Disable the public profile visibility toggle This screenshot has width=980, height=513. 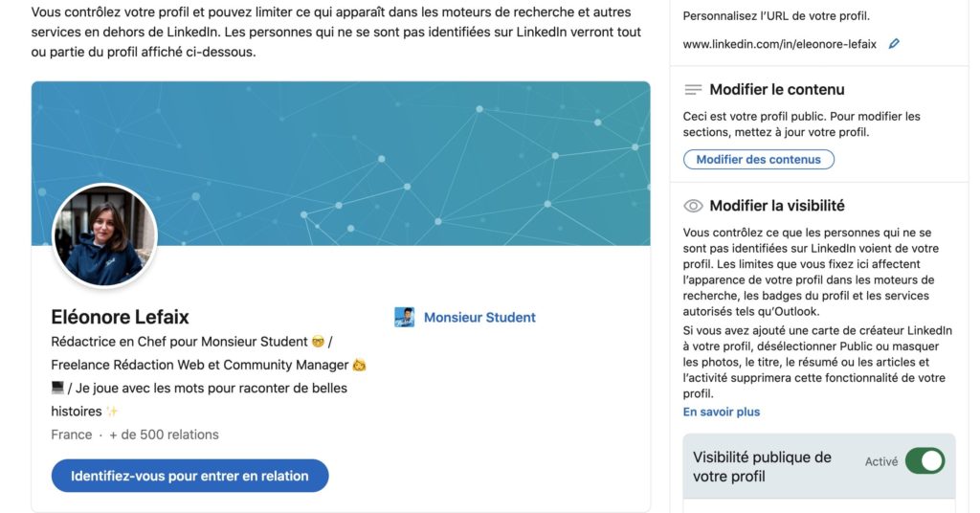pos(924,461)
